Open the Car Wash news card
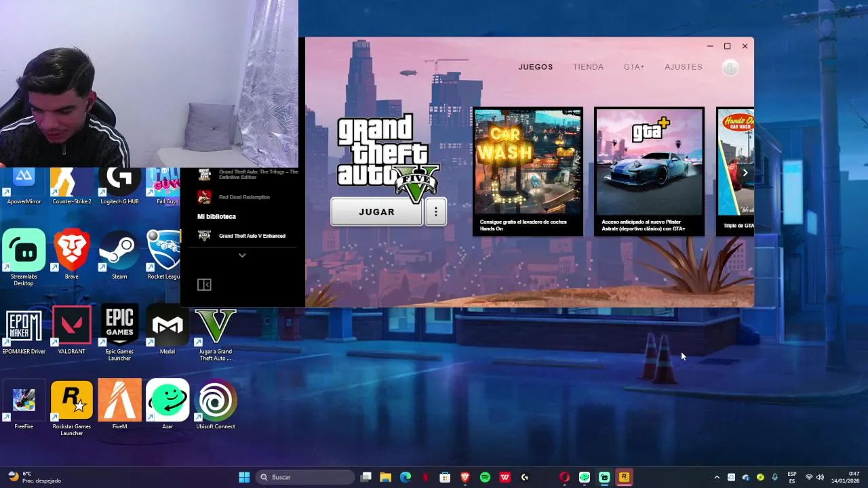This screenshot has height=488, width=868. pyautogui.click(x=528, y=171)
